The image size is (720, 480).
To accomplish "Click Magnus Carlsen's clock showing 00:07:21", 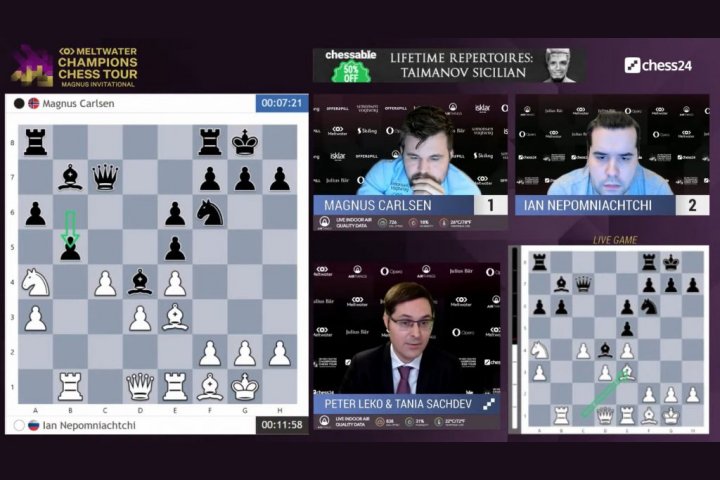I will coord(283,103).
